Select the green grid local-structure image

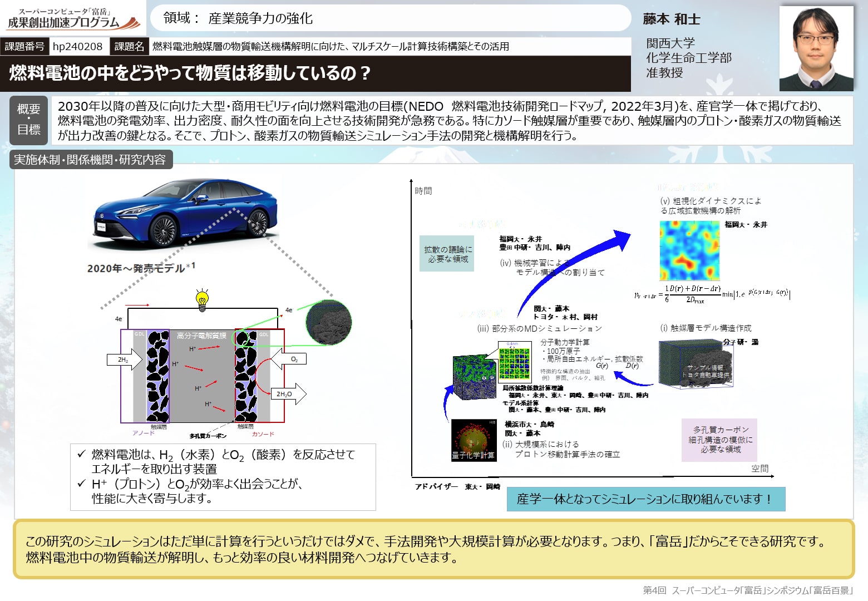coord(514,362)
